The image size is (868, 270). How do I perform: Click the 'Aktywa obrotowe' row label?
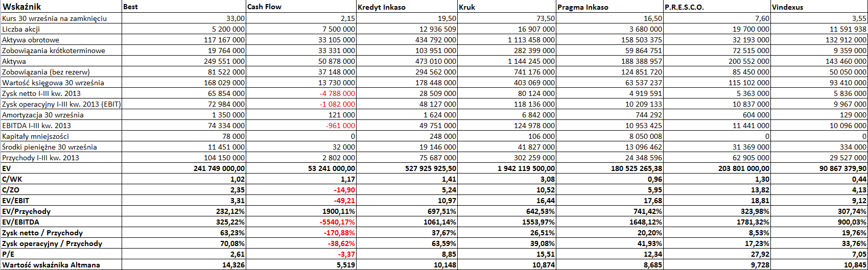(x=31, y=40)
